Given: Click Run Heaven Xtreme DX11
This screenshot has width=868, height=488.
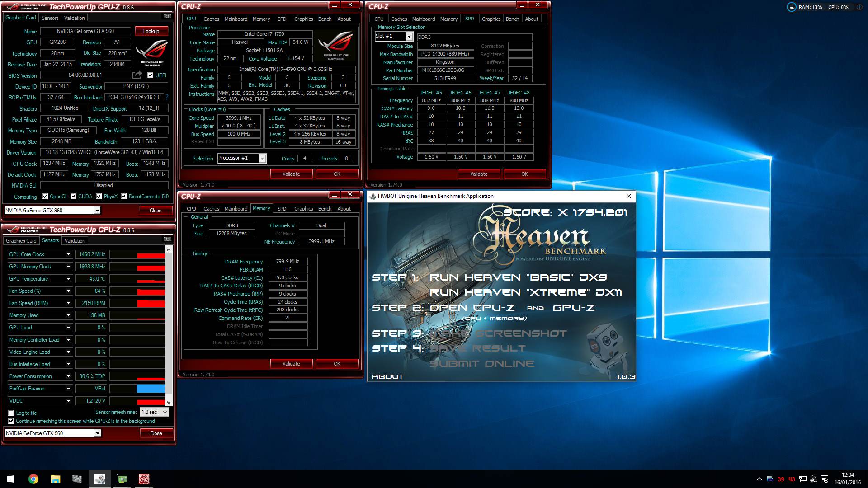Looking at the screenshot, I should (526, 292).
